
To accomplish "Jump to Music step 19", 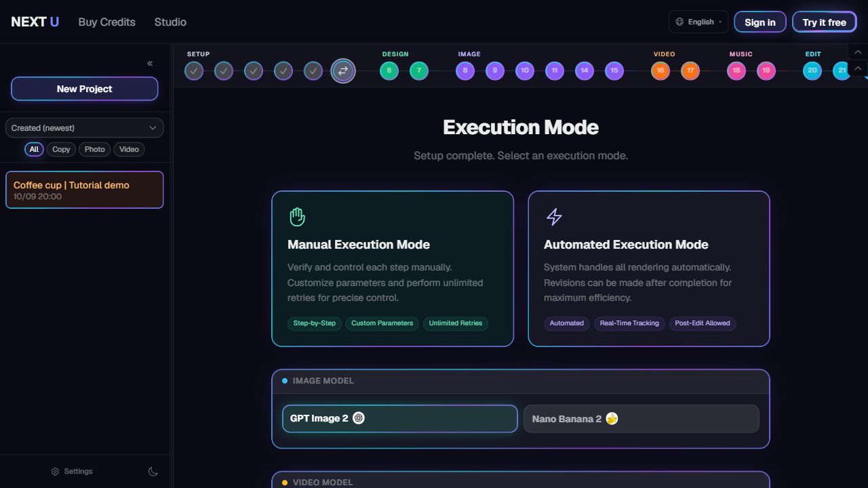I will [766, 70].
